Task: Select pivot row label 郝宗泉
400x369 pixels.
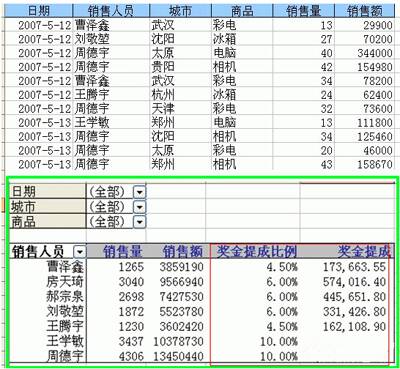Action: pos(65,296)
